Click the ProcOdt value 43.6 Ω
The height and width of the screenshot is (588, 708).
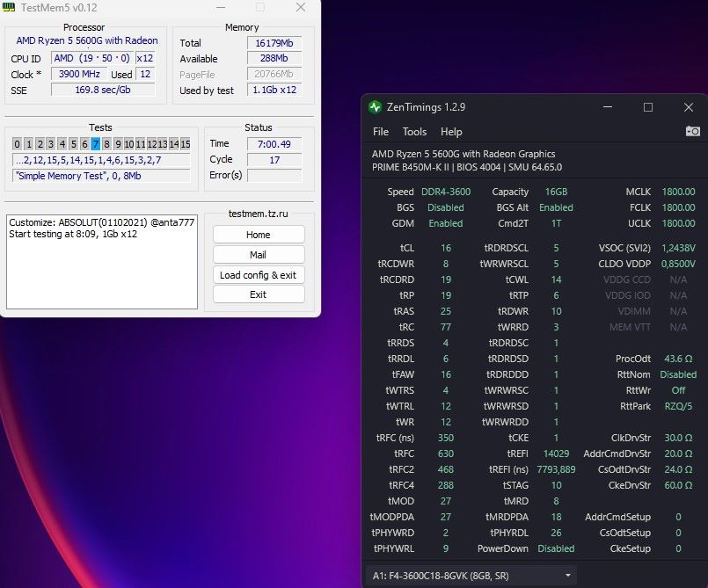pyautogui.click(x=678, y=359)
